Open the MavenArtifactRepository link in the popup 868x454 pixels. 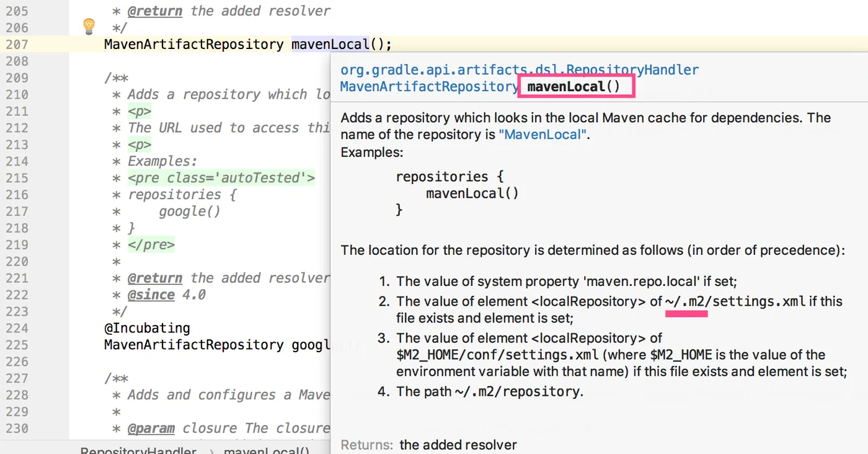point(430,87)
